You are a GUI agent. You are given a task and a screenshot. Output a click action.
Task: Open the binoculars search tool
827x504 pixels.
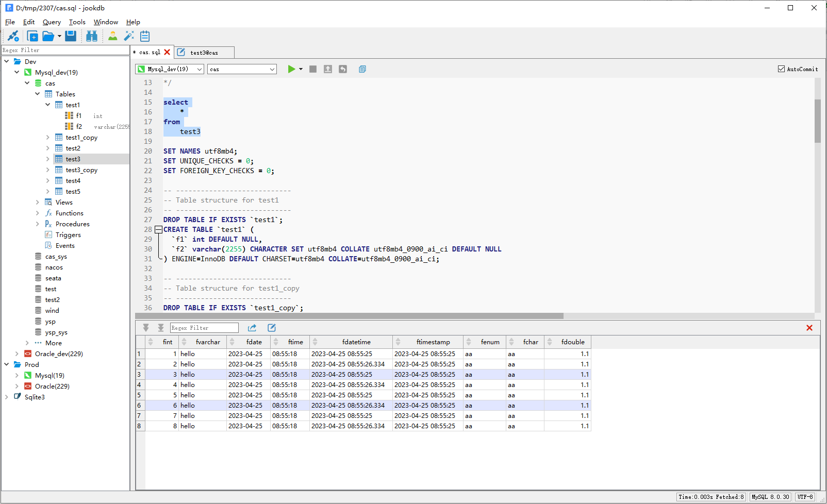pyautogui.click(x=92, y=36)
